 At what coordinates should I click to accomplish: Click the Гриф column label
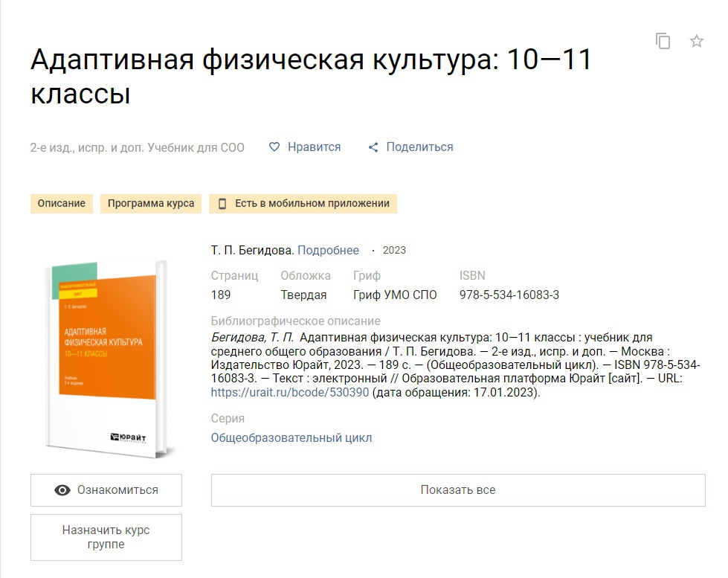point(367,275)
